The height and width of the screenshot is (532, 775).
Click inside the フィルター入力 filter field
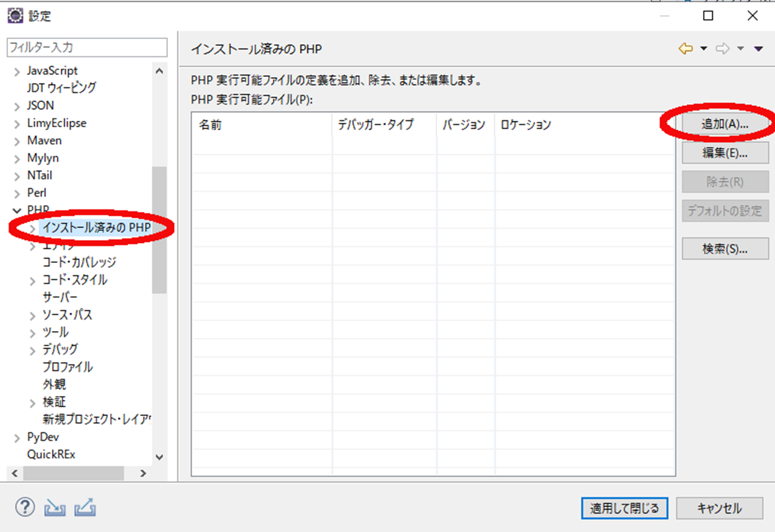[86, 48]
